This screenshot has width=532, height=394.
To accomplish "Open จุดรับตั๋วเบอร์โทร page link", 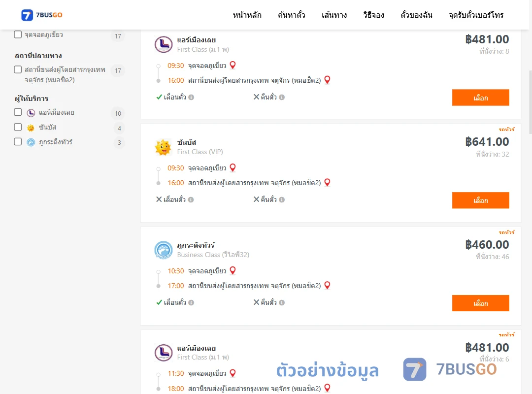I will pos(476,15).
